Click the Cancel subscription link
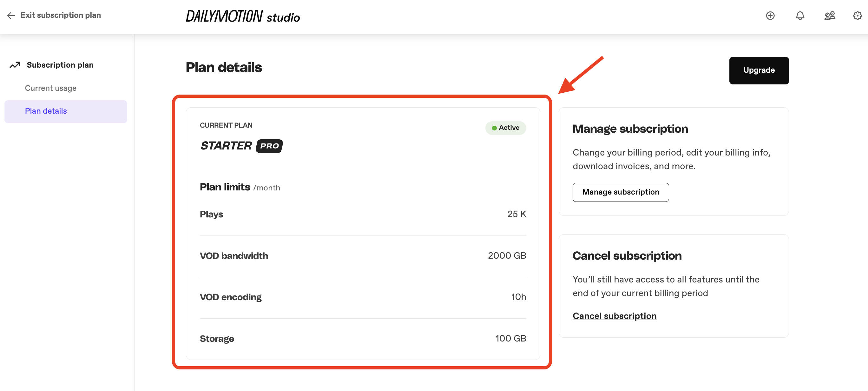Viewport: 868px width, 391px height. [x=614, y=316]
